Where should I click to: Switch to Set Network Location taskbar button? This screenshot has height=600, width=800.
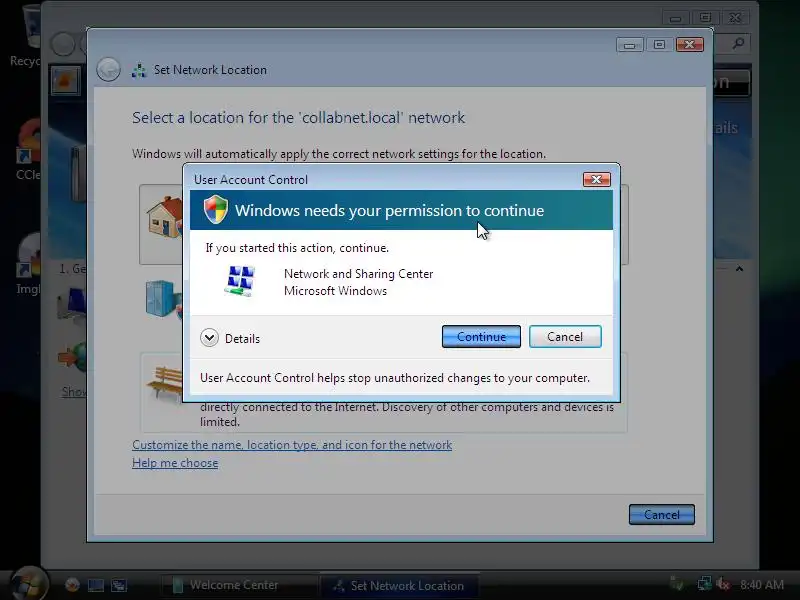pyautogui.click(x=399, y=586)
